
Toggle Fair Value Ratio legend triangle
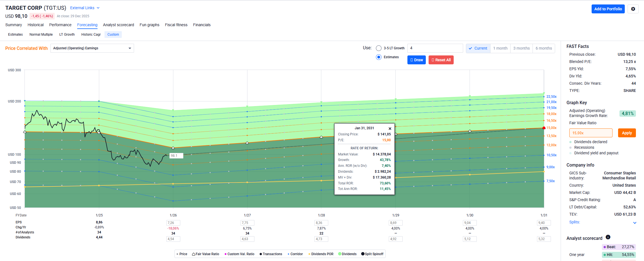193,254
